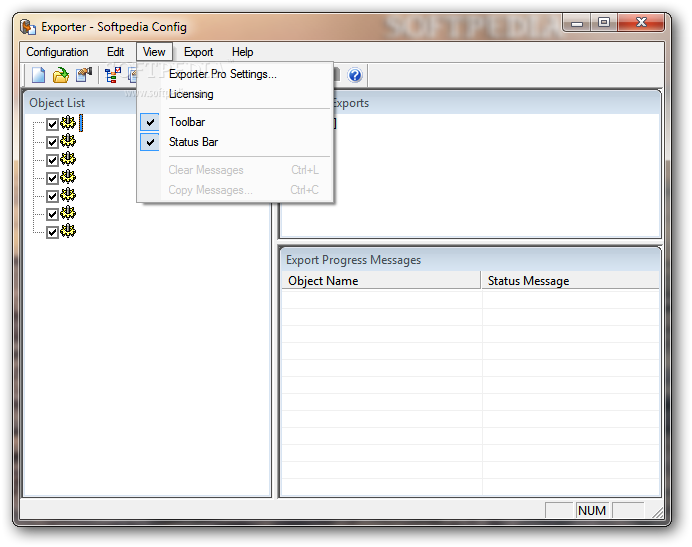Uncheck the last Object List checkbox
This screenshot has width=692, height=547.
click(x=52, y=232)
